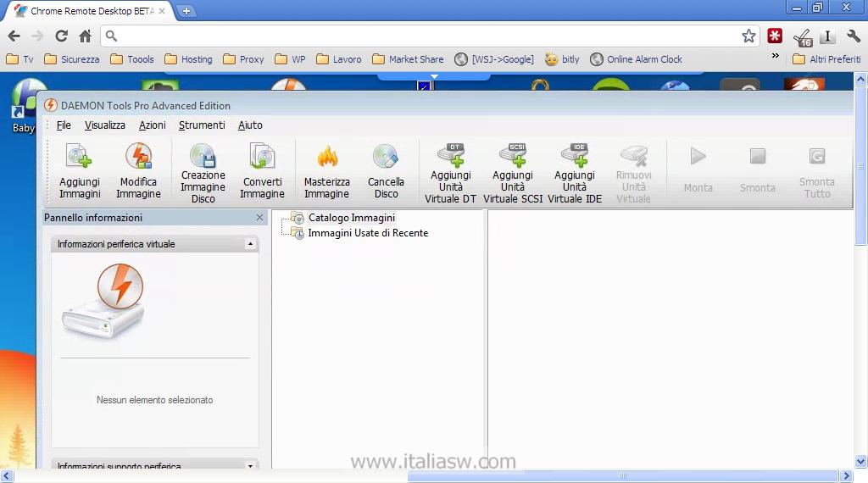Viewport: 868px width, 483px height.
Task: Click the Chrome forward arrow
Action: point(37,36)
